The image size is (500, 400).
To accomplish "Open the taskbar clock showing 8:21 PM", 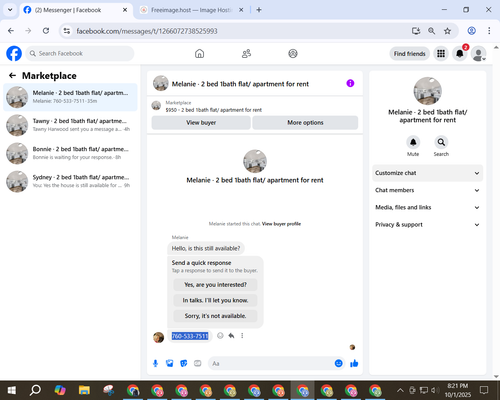I will coord(458,390).
